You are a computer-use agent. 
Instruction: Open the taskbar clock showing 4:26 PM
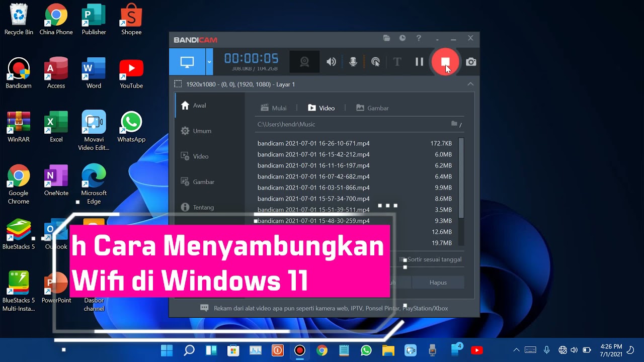(x=611, y=350)
